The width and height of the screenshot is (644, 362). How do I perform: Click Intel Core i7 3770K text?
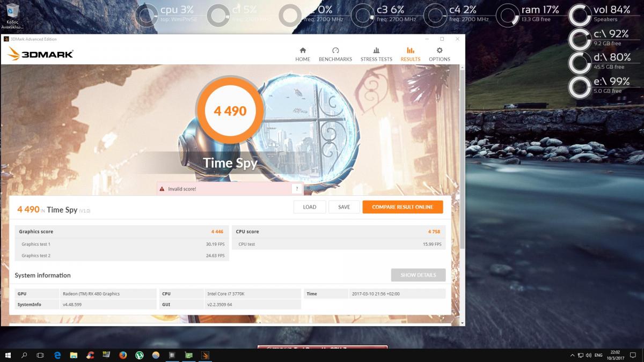[x=226, y=294]
